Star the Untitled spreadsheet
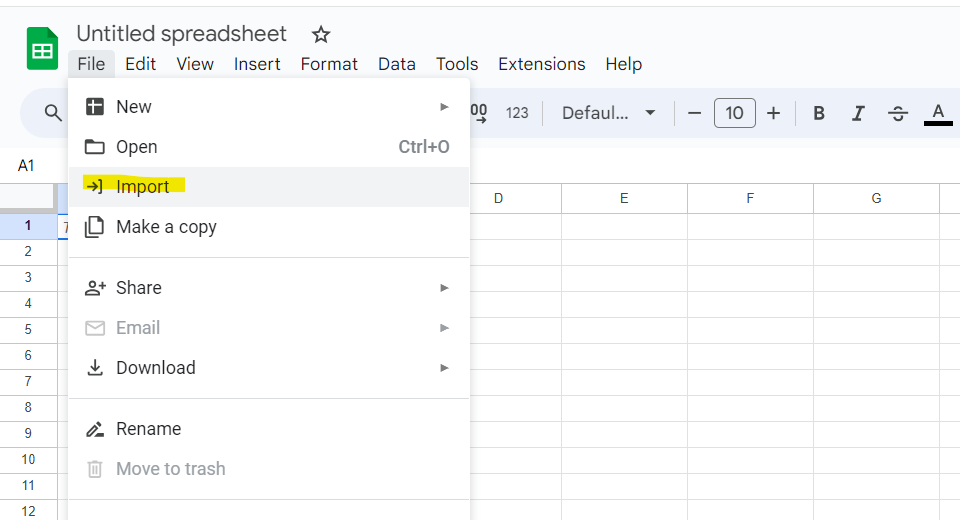This screenshot has width=960, height=520. [x=321, y=35]
